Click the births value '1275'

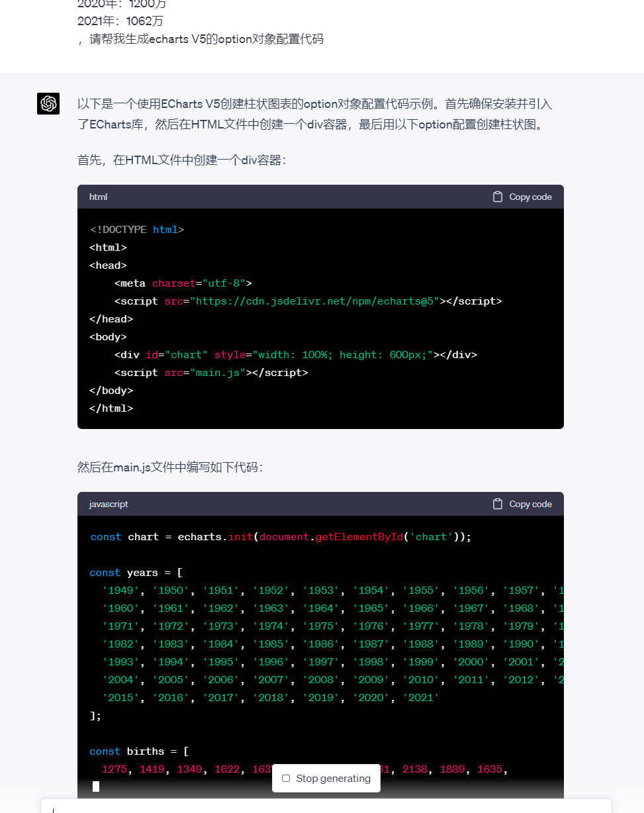pos(115,769)
